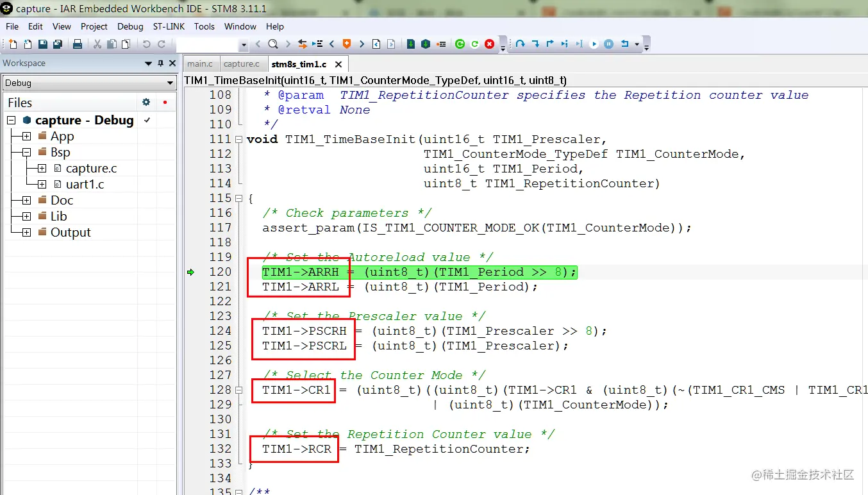Click the Break pause debug icon
Image resolution: width=868 pixels, height=495 pixels.
pyautogui.click(x=608, y=44)
